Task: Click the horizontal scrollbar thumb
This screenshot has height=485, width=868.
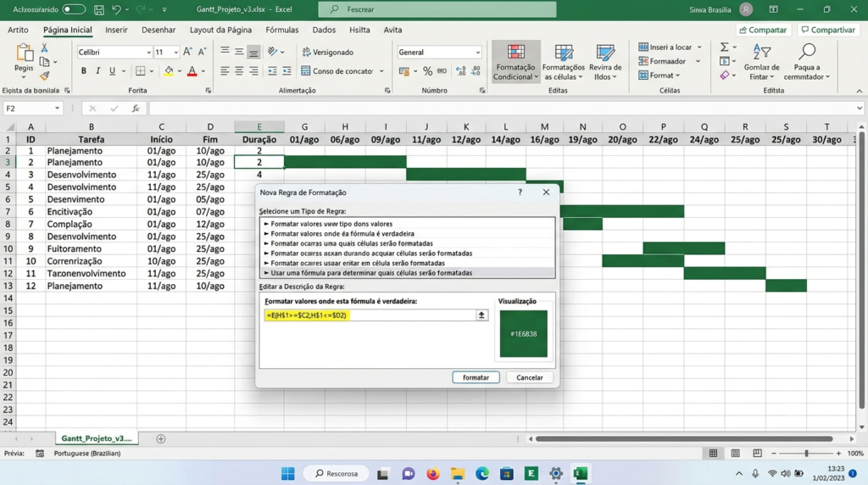Action: point(684,438)
